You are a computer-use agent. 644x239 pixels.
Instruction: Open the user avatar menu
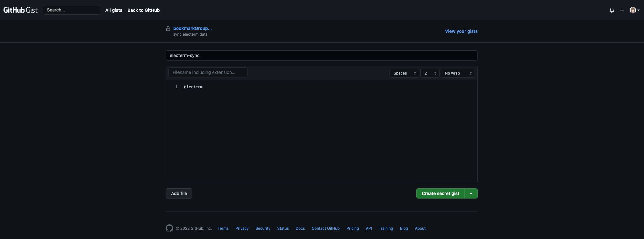point(634,10)
